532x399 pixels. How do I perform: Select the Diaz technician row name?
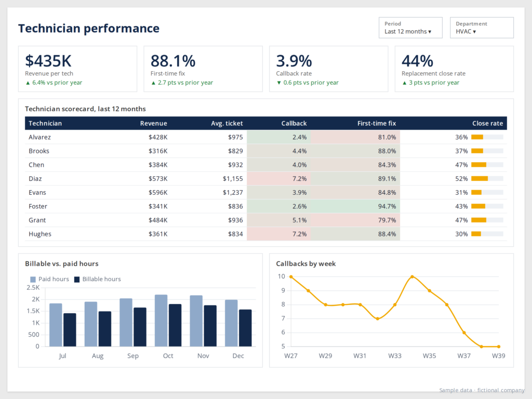(x=35, y=179)
